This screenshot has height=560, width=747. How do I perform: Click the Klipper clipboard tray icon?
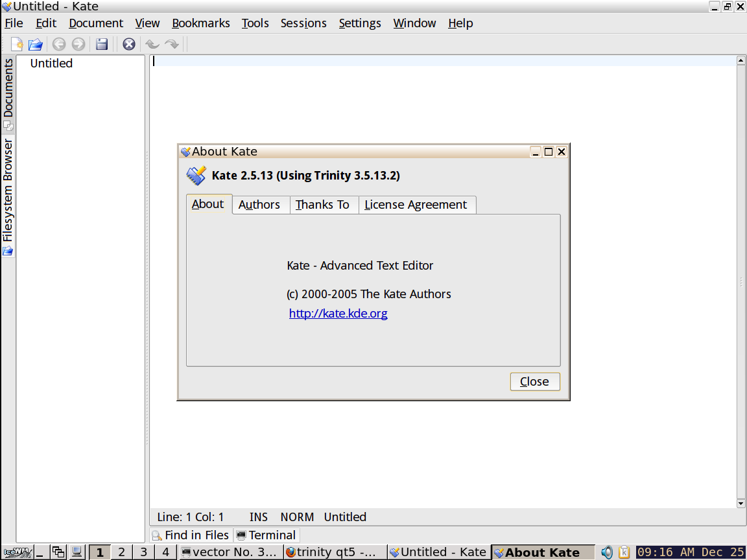pyautogui.click(x=624, y=552)
